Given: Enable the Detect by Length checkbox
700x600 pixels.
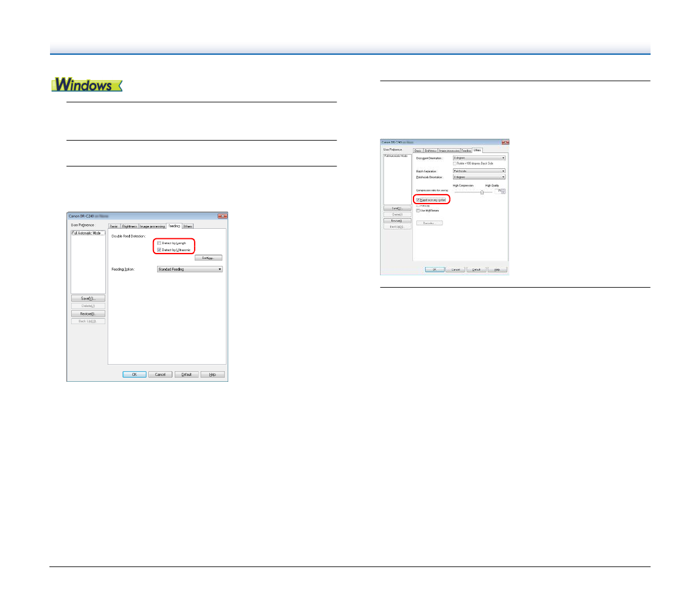Looking at the screenshot, I should (159, 243).
